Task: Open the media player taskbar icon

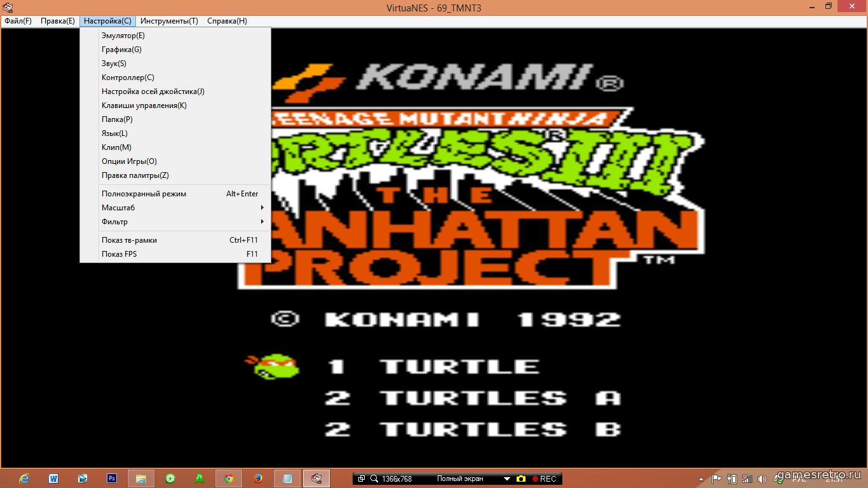Action: click(x=83, y=478)
